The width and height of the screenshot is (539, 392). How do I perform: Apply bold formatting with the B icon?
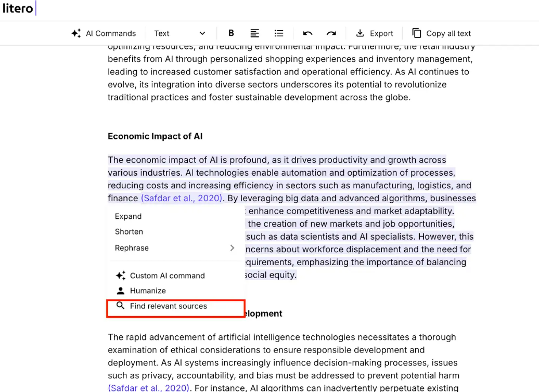coord(230,33)
